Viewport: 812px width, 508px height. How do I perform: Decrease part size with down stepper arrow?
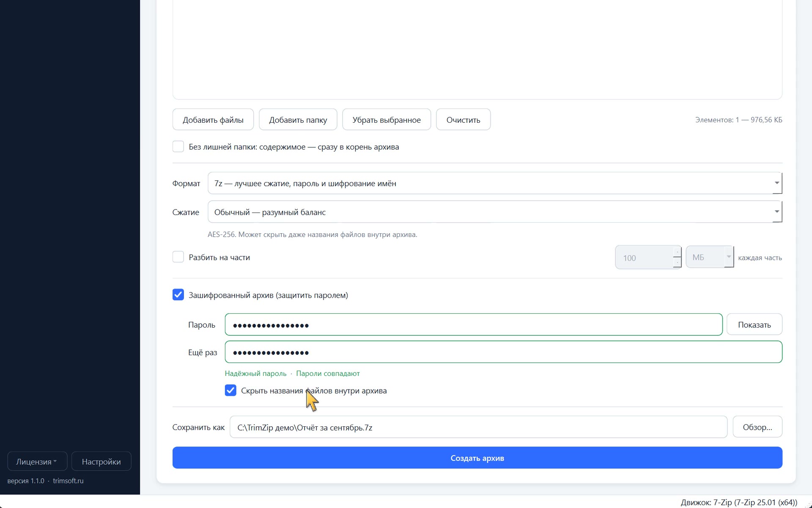point(677,262)
